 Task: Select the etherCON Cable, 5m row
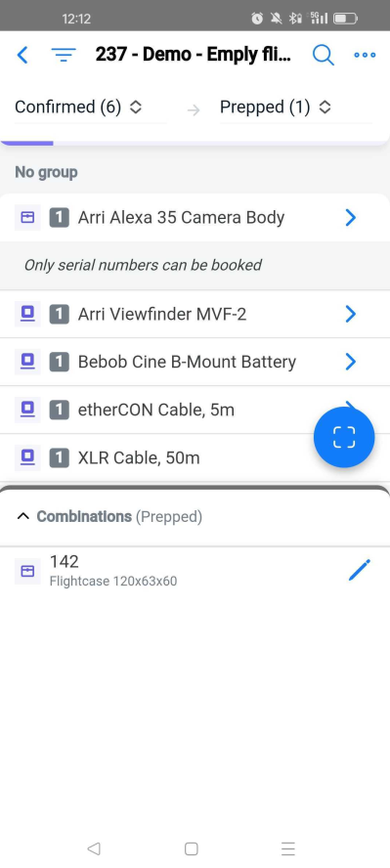point(195,411)
